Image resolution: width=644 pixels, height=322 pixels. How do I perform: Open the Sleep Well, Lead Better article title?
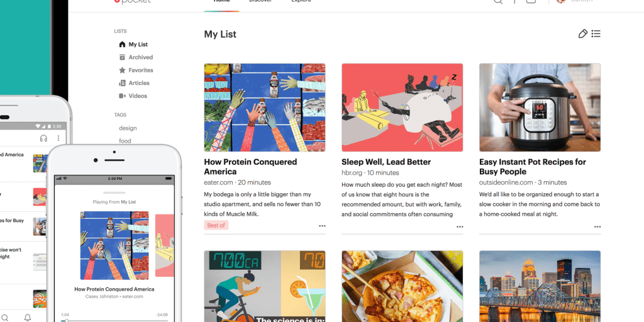coord(386,162)
